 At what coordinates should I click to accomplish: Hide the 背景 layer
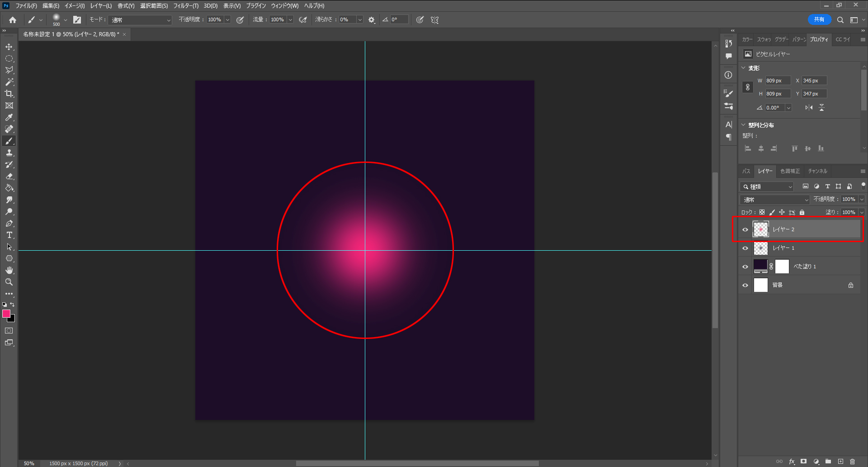click(x=745, y=285)
